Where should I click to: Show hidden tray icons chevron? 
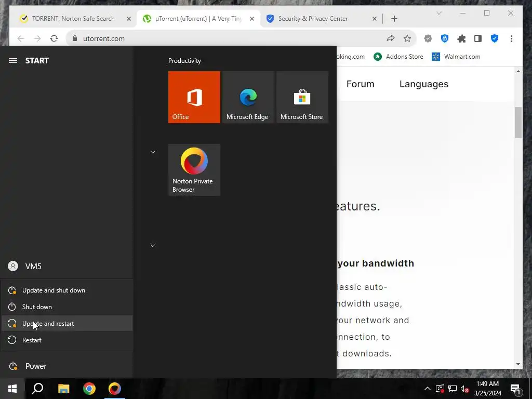pos(428,389)
